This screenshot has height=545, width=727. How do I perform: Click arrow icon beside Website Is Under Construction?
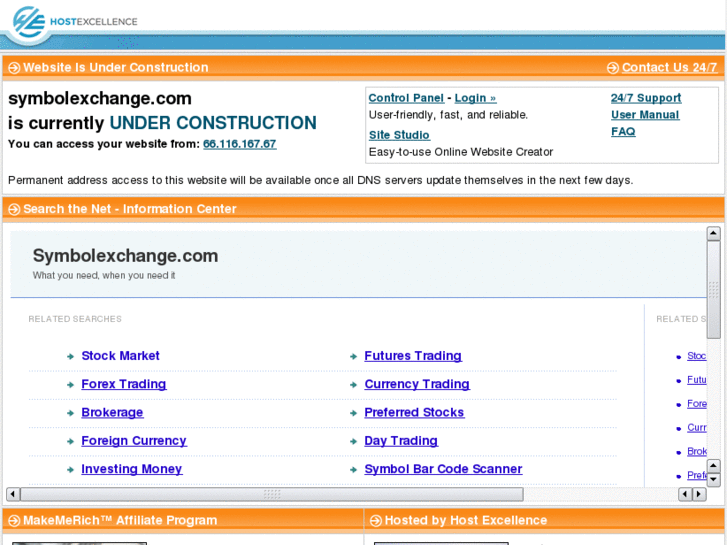coord(14,68)
